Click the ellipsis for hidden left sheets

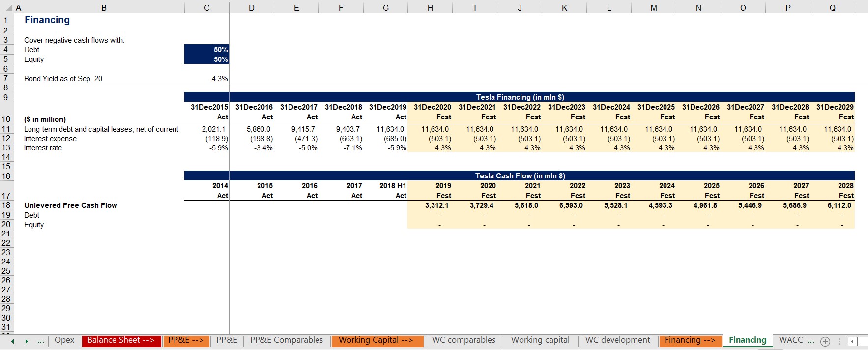tap(41, 341)
